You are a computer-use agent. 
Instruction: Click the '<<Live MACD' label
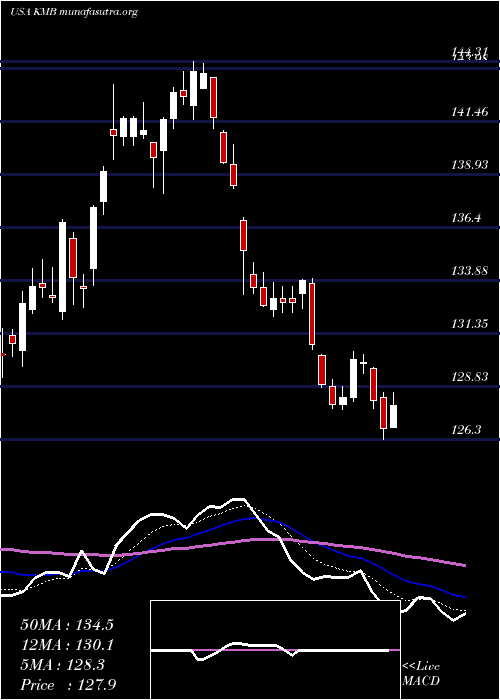click(421, 674)
